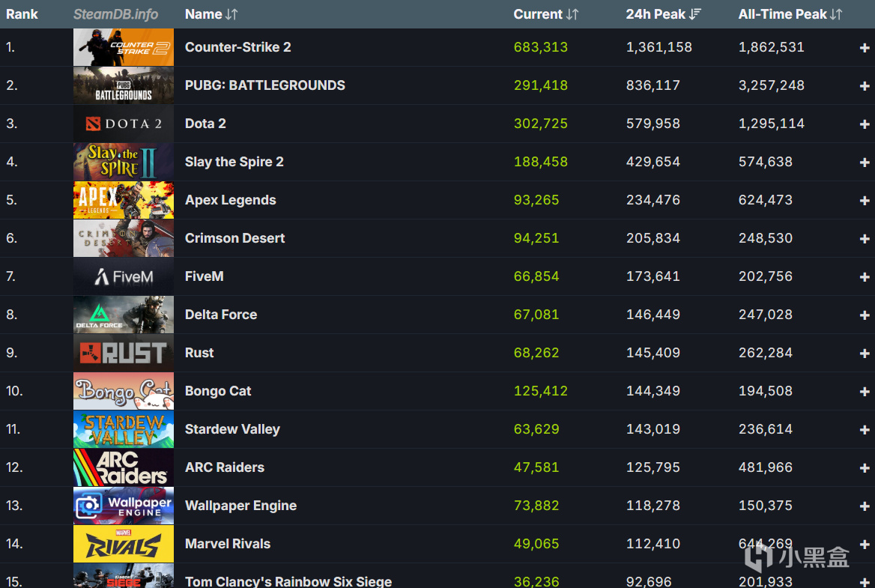Click plus icon on Bongo Cat row
Viewport: 875px width, 588px height.
click(865, 392)
